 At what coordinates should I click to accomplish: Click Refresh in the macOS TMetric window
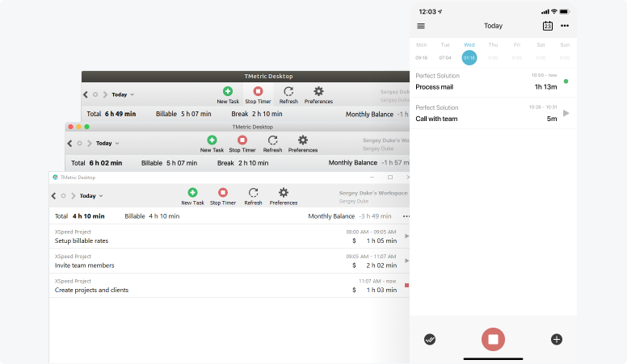pyautogui.click(x=272, y=144)
